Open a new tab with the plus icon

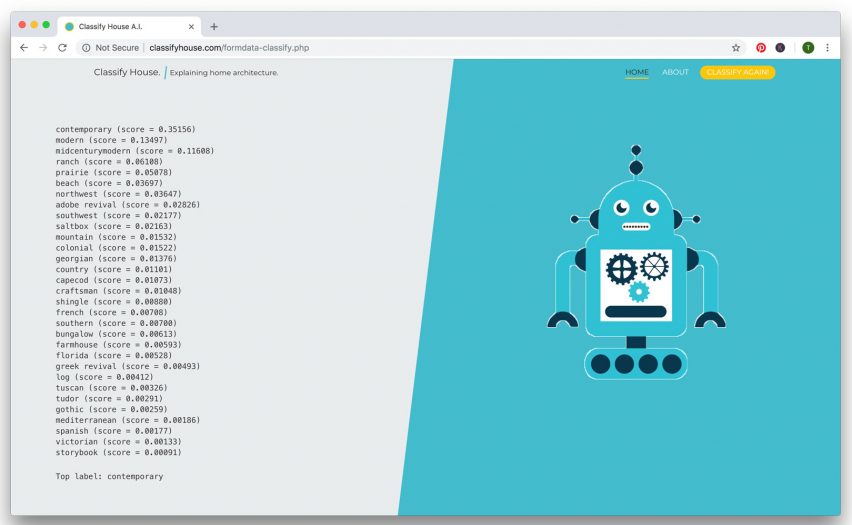tap(214, 27)
